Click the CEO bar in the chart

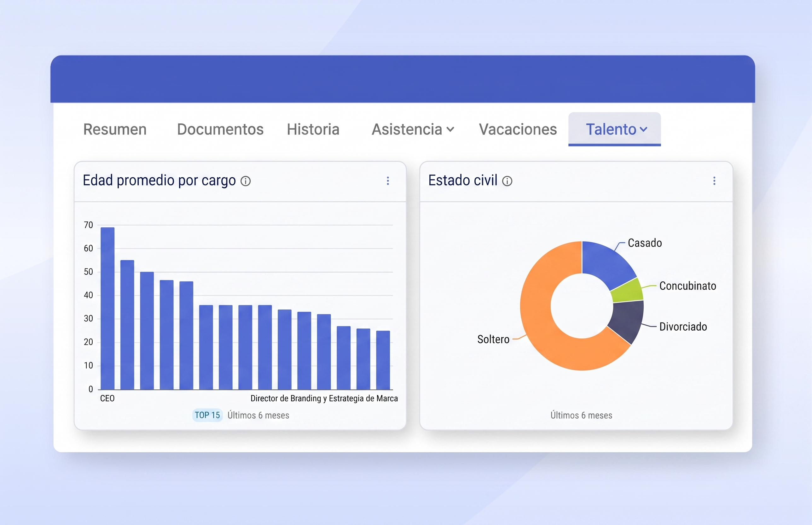click(107, 308)
